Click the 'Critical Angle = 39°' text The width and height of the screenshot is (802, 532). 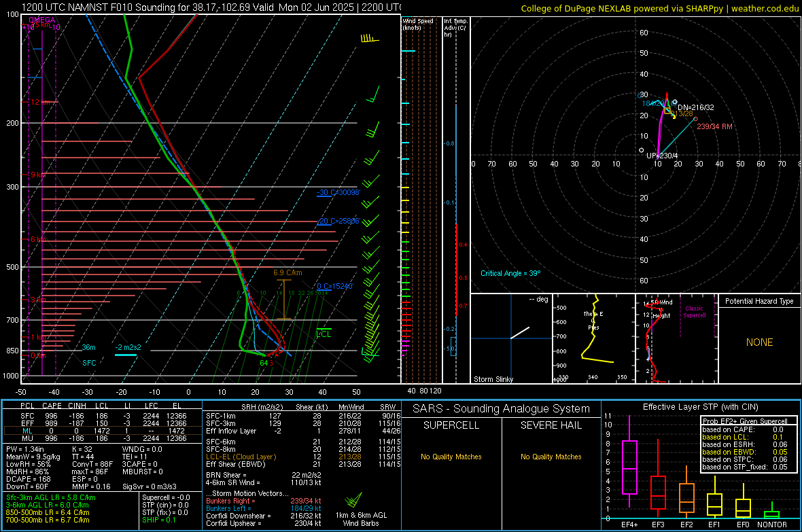(x=510, y=273)
